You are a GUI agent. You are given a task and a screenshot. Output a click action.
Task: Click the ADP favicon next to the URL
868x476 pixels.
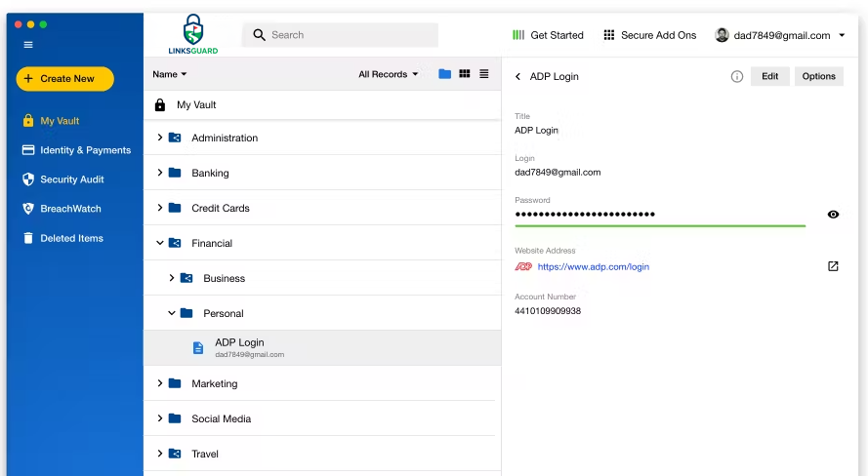(x=523, y=266)
